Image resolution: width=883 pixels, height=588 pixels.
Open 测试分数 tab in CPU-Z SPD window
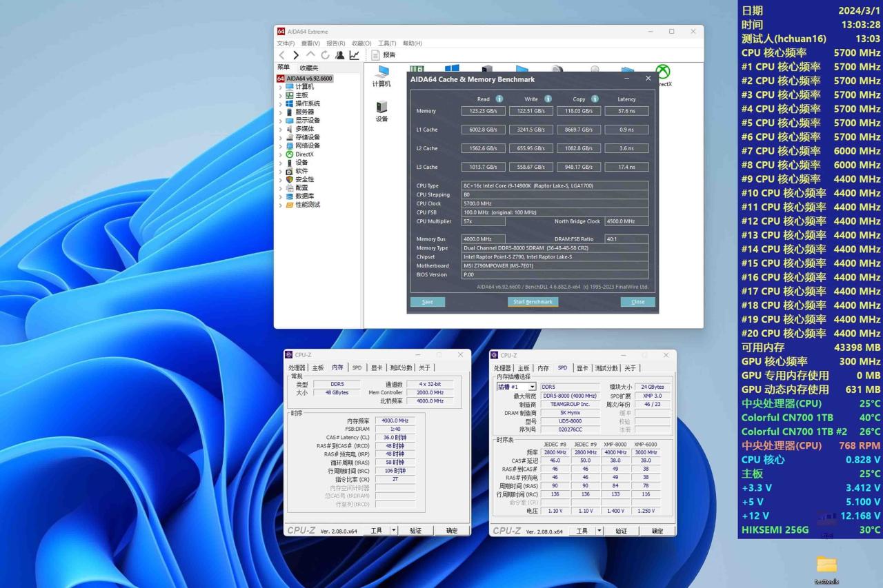[606, 368]
